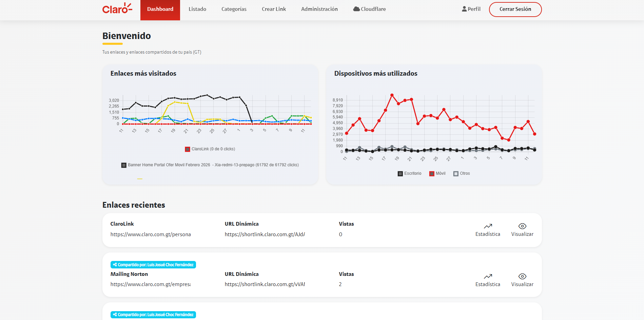Click the Claro logo
Screen dimensions: 644x320
(x=117, y=9)
